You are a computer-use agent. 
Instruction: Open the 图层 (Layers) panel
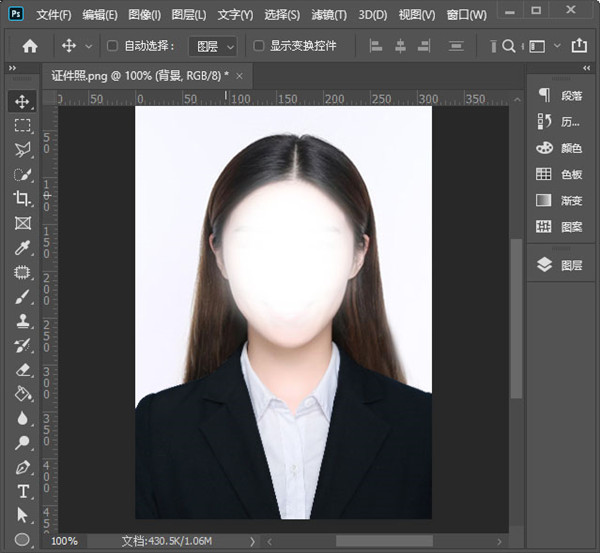coord(560,265)
